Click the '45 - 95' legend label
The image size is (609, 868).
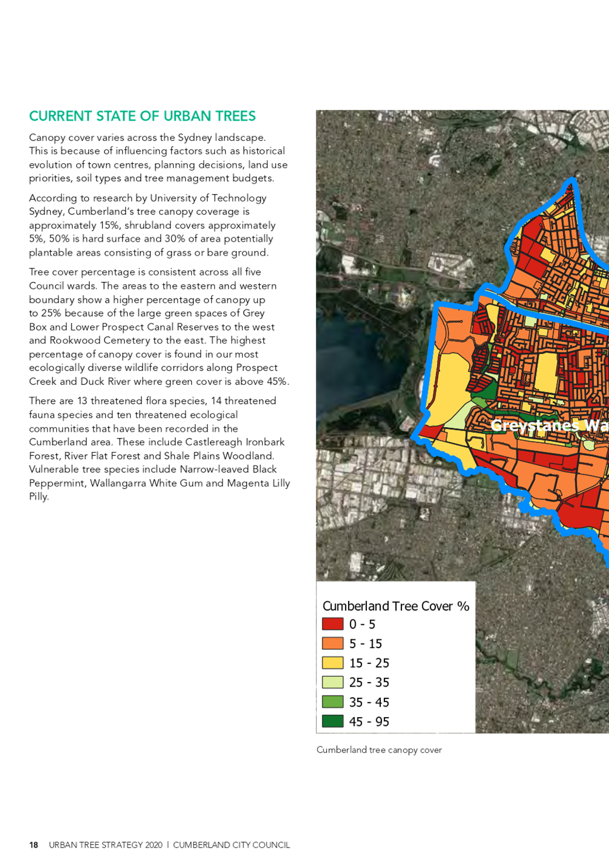(x=369, y=721)
